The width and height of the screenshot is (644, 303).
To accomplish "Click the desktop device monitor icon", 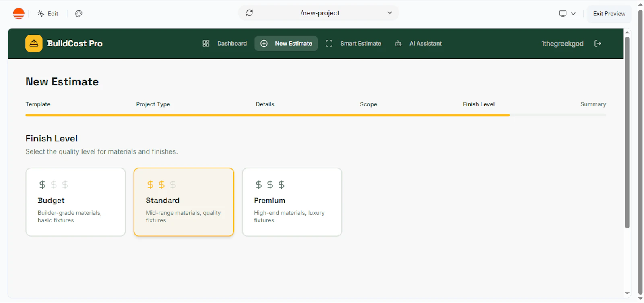I will (x=563, y=13).
